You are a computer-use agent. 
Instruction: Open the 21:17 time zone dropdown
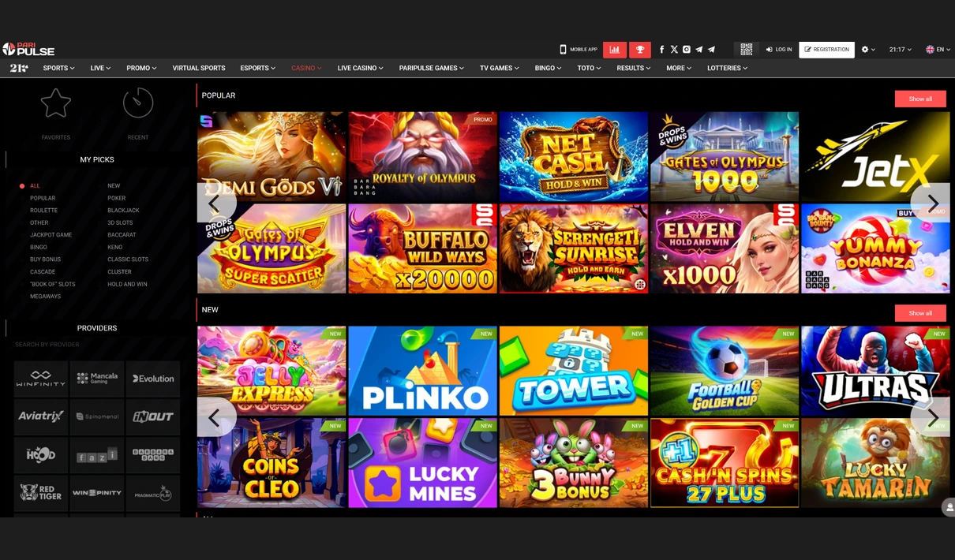coord(901,50)
